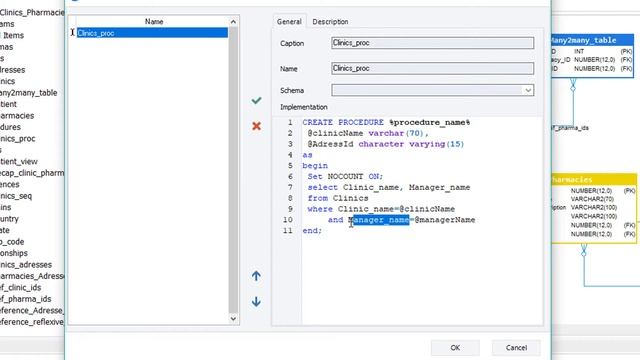
Task: Click the 'select Clinic_name, Manager_name' line
Action: coord(389,187)
